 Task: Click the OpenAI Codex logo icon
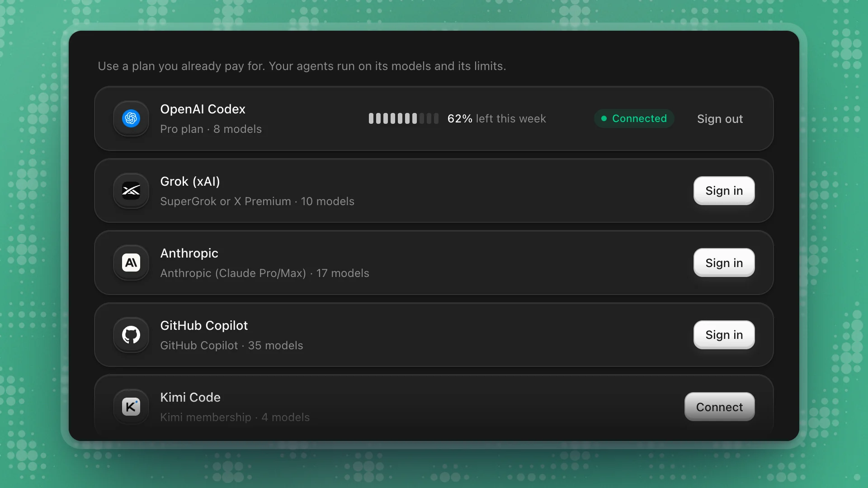pyautogui.click(x=131, y=118)
